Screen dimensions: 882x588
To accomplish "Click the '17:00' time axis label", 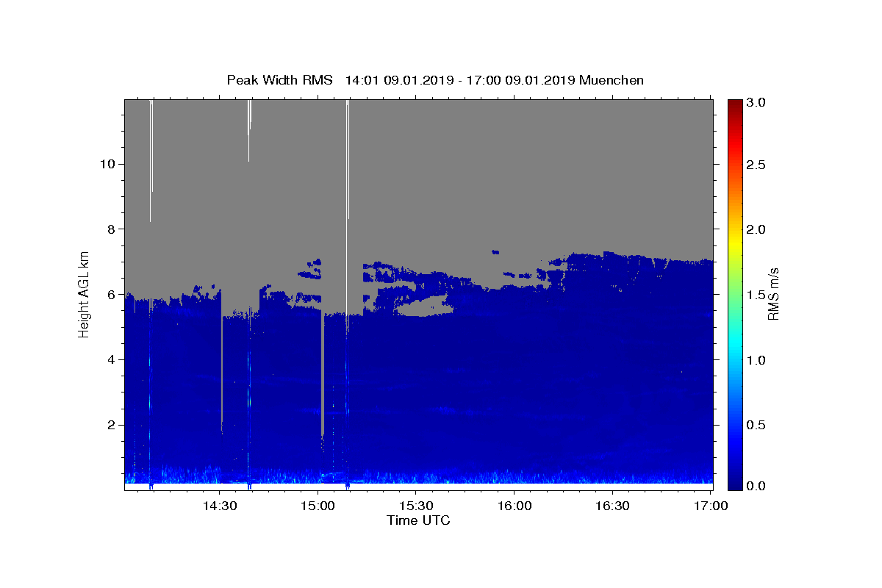I will [x=711, y=506].
